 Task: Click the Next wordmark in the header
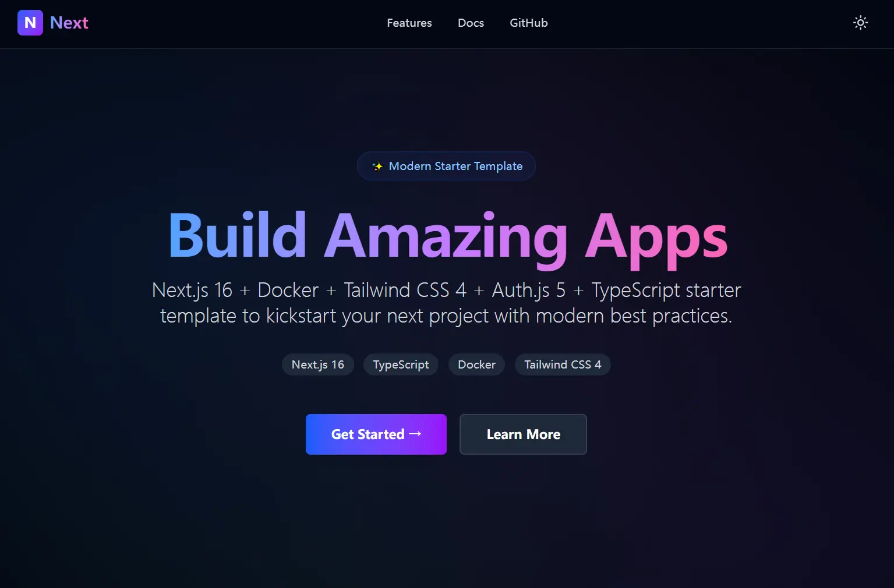click(x=69, y=23)
